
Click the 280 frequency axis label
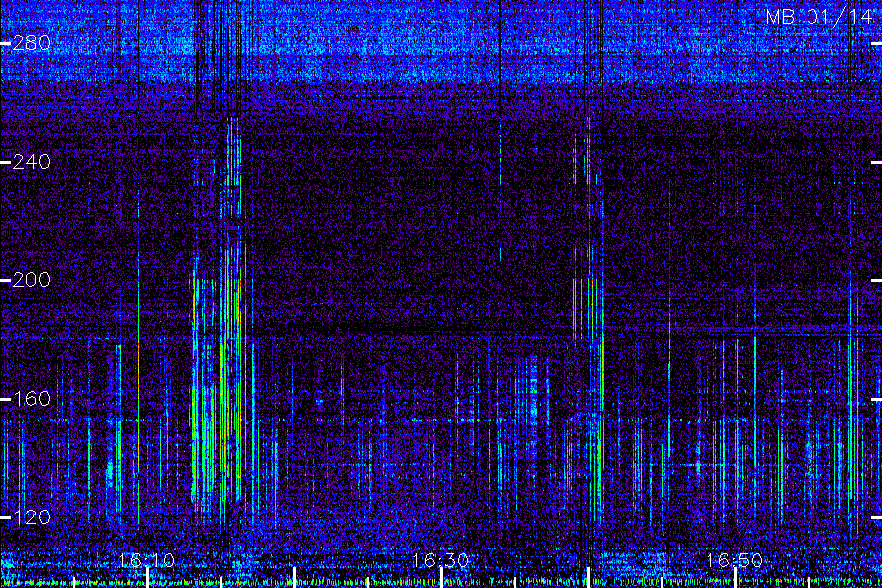point(31,43)
